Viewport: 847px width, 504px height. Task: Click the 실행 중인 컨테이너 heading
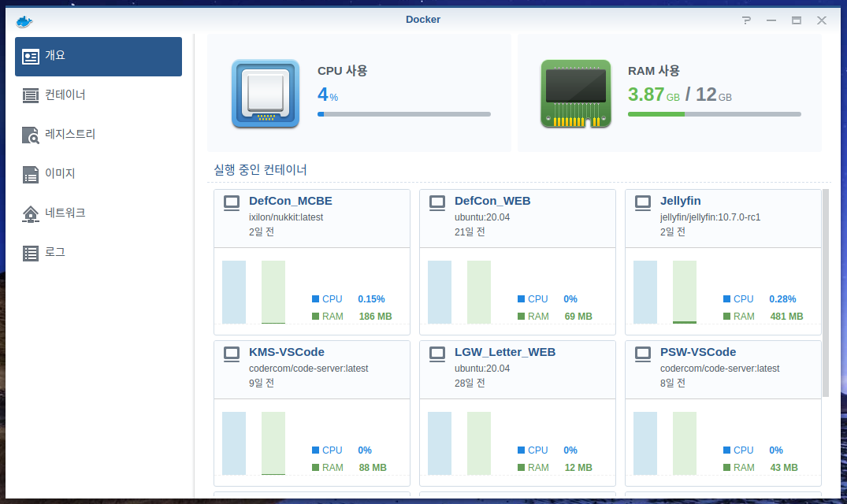[260, 170]
